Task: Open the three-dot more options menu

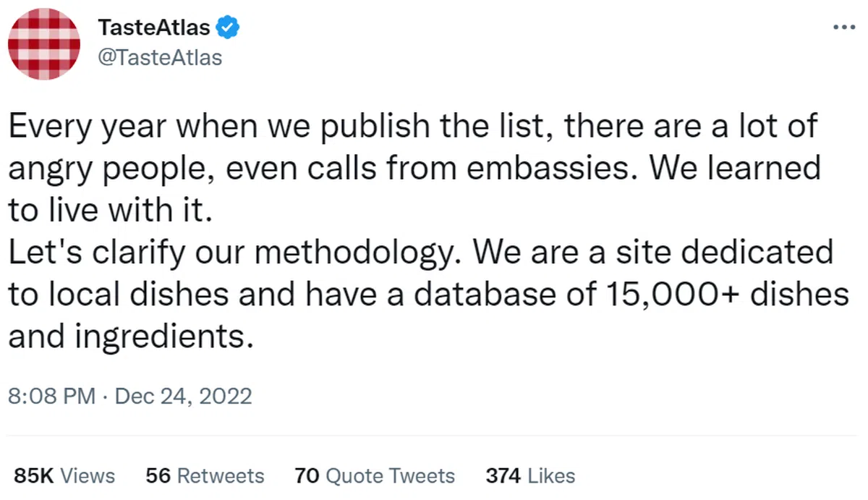Action: pos(844,27)
